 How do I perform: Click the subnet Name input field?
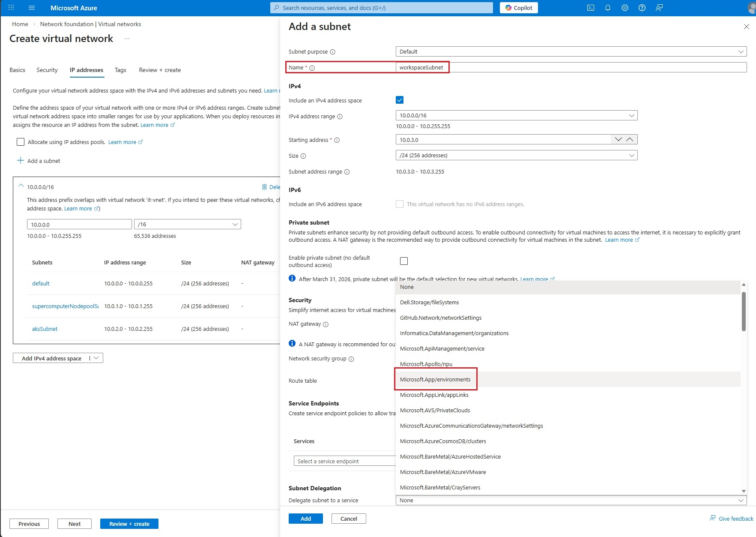click(x=571, y=67)
